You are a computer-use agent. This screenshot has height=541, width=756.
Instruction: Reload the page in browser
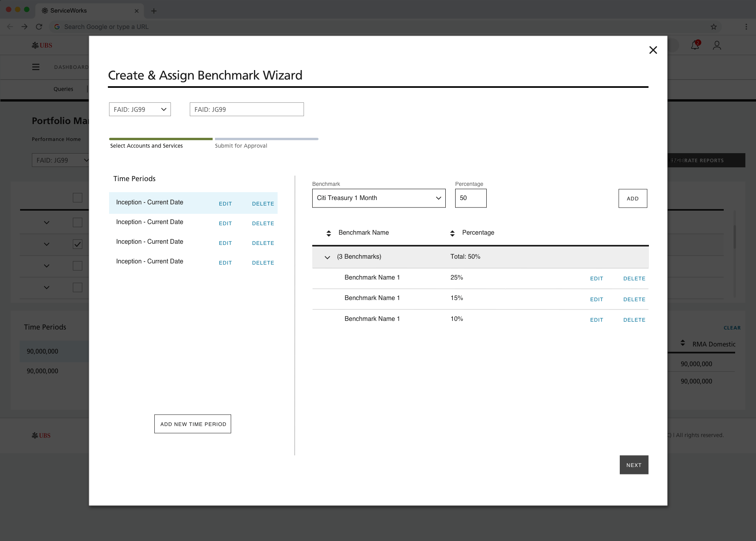pos(39,27)
